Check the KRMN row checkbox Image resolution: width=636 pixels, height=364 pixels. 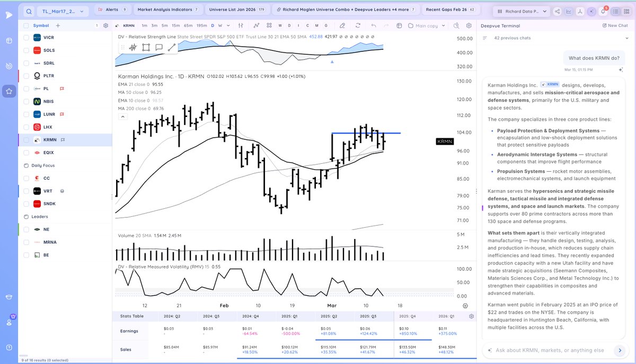(26, 140)
